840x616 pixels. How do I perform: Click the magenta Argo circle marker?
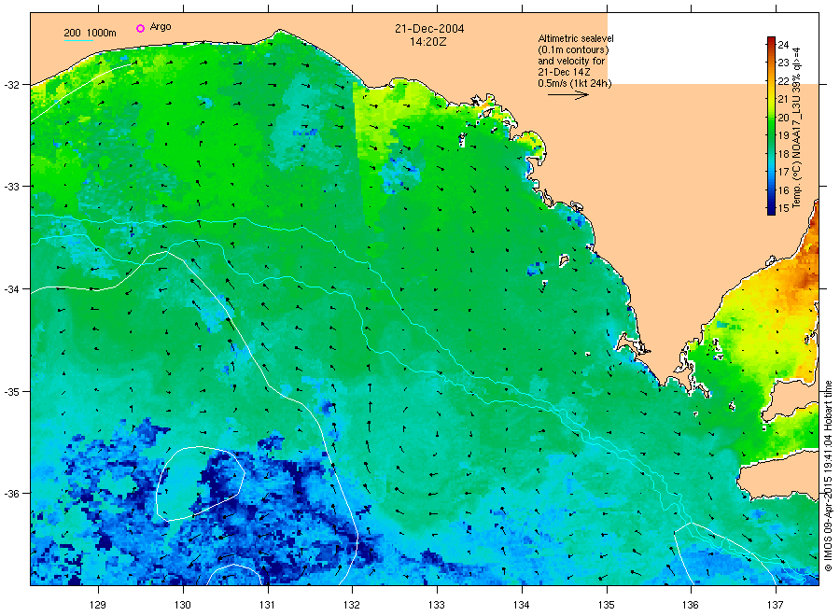(x=140, y=28)
